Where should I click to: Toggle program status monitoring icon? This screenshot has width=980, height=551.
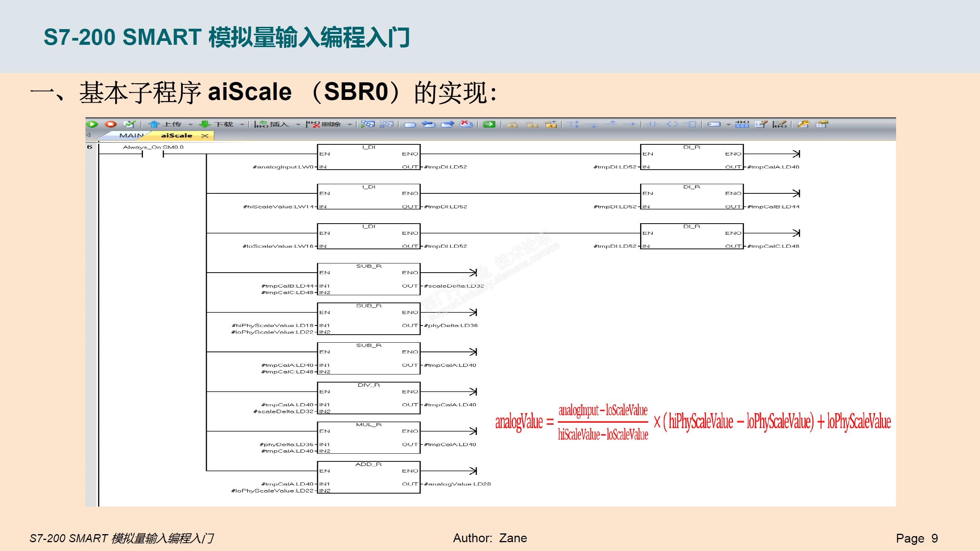368,124
